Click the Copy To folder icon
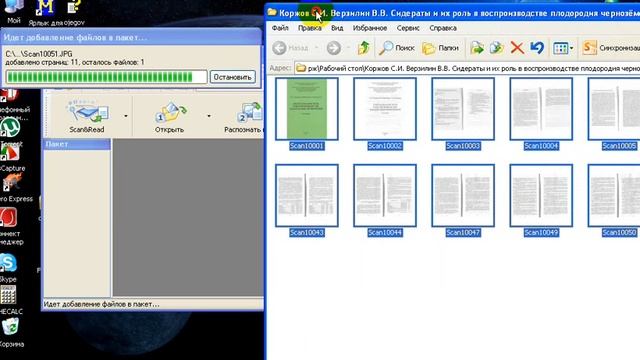 [496, 48]
